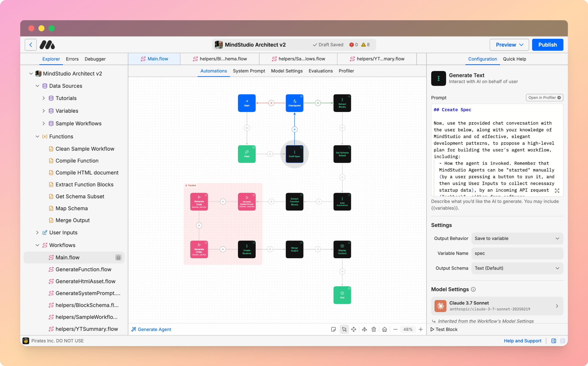Open the Output Behavior dropdown

point(517,238)
